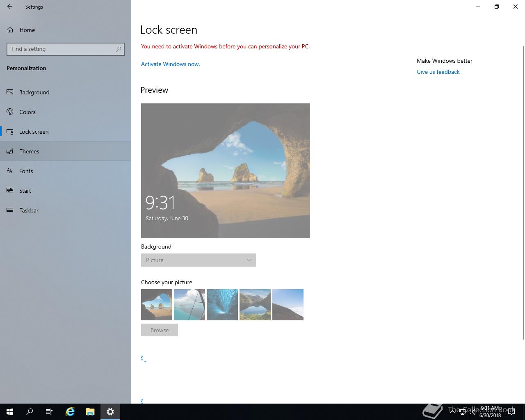Click the Colors palette icon in sidebar

10,112
